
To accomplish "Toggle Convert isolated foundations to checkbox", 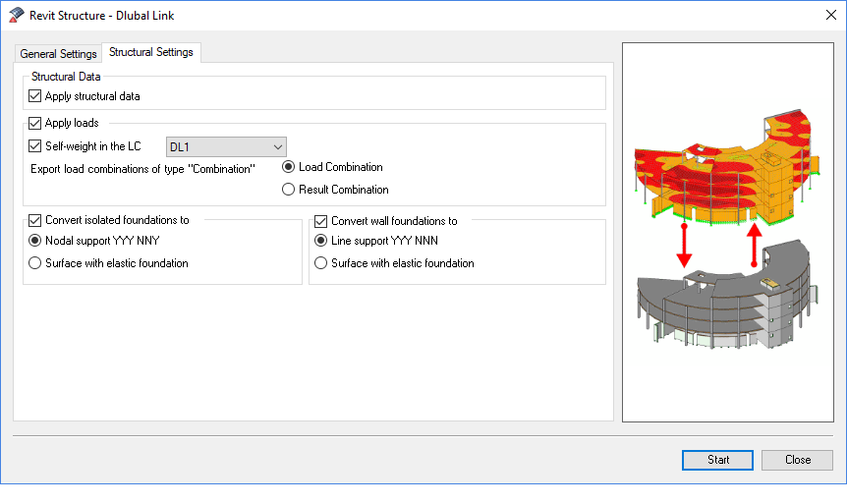I will point(36,221).
